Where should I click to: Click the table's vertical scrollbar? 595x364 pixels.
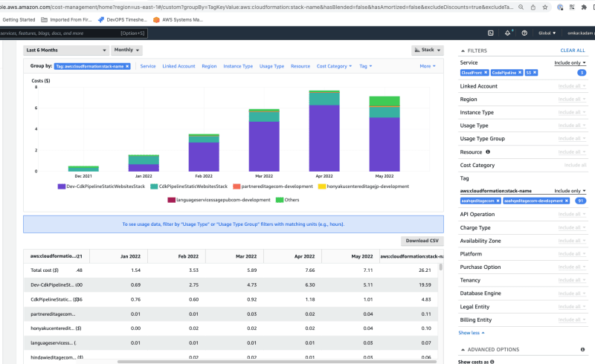point(440,267)
